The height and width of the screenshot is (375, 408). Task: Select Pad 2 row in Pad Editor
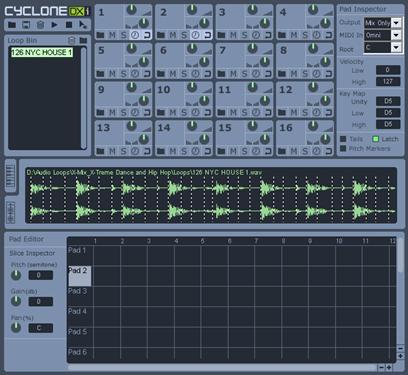point(80,276)
